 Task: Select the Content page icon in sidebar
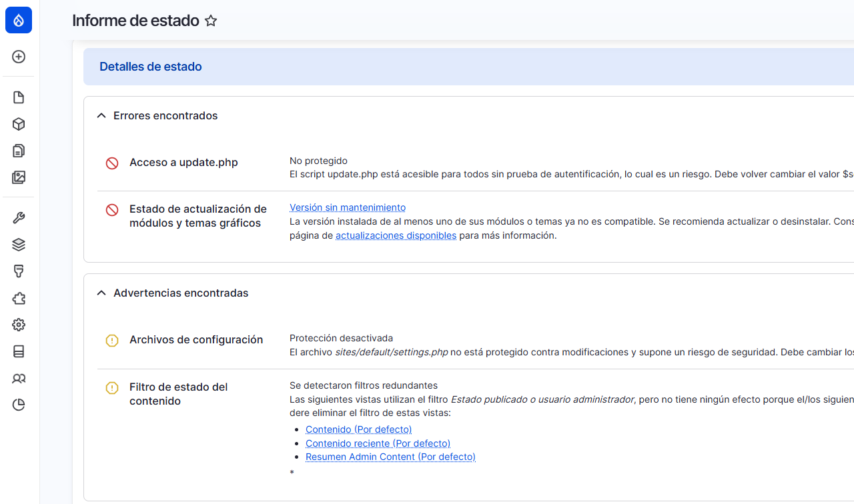pyautogui.click(x=19, y=97)
